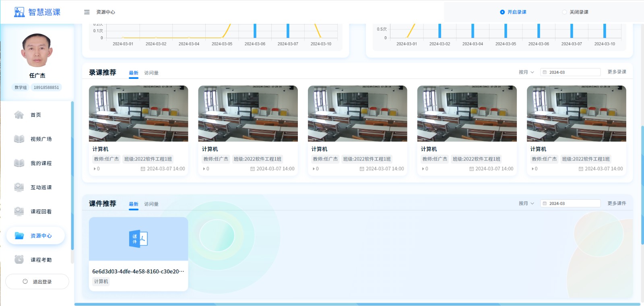This screenshot has height=306, width=644.
Task: Click the hamburger menu collapse icon
Action: 87,12
